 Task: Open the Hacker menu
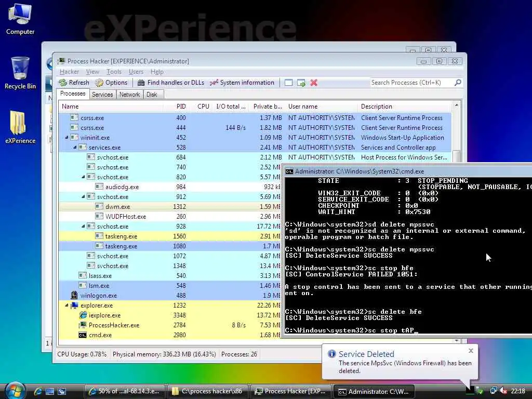coord(69,72)
